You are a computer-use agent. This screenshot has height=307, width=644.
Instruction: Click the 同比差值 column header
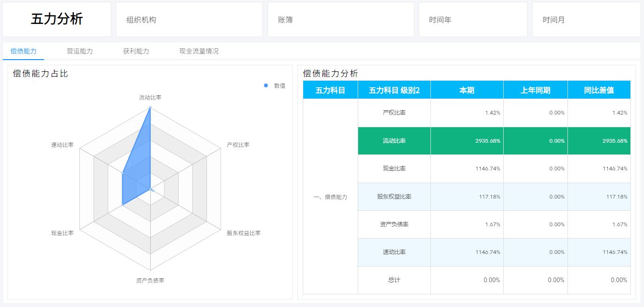pyautogui.click(x=599, y=90)
